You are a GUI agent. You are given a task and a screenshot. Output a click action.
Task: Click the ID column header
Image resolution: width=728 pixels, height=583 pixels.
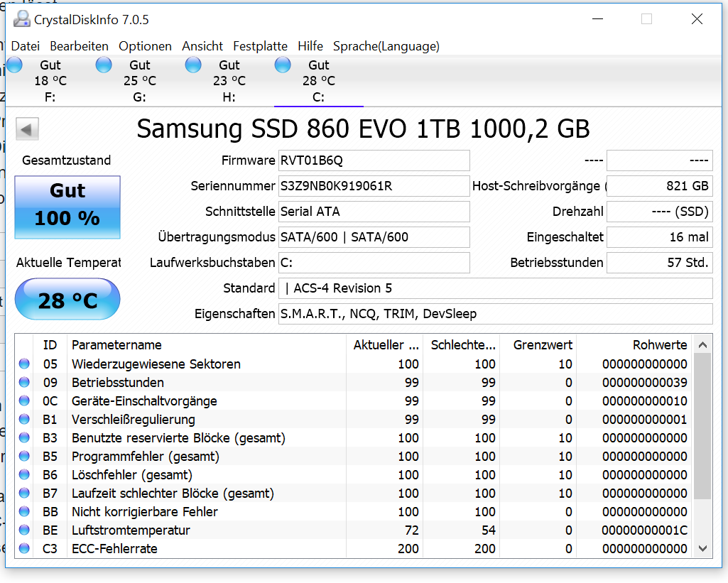click(50, 345)
